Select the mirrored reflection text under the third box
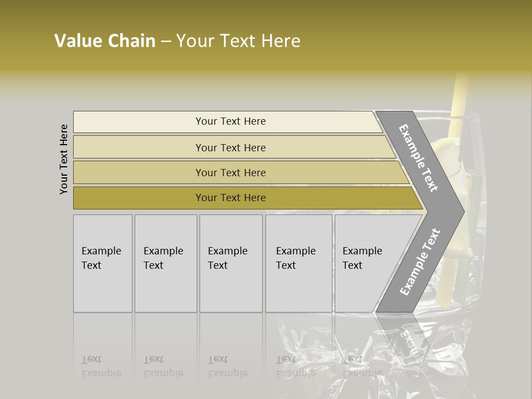The height and width of the screenshot is (399, 532). coord(227,366)
